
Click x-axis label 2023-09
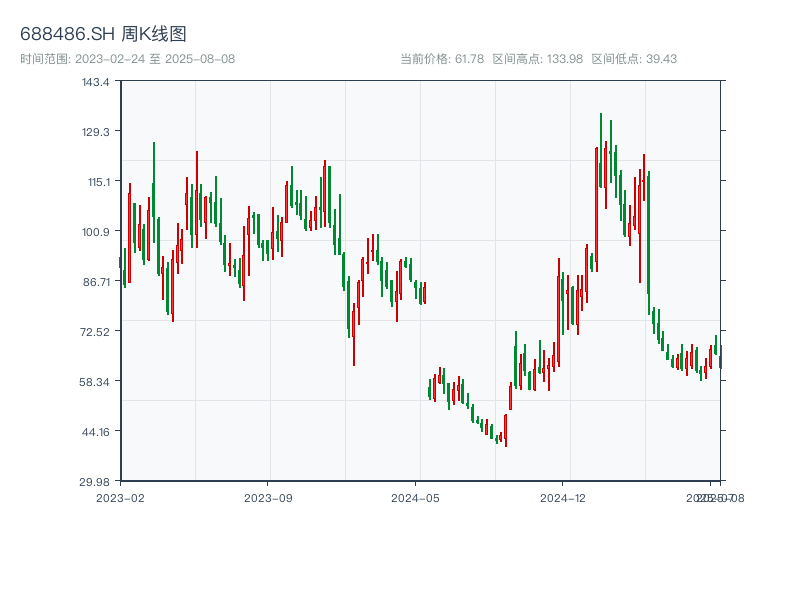pos(268,498)
